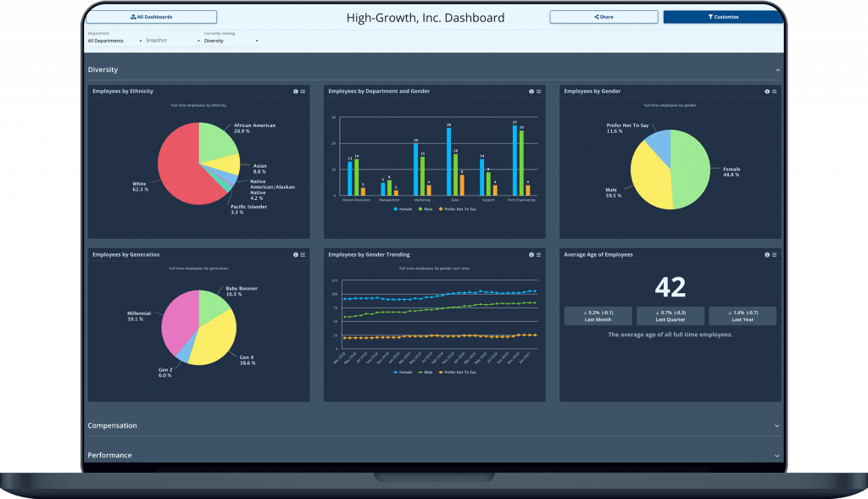Image resolution: width=868 pixels, height=499 pixels.
Task: Toggle Male legend in gender trending chart
Action: (x=426, y=372)
